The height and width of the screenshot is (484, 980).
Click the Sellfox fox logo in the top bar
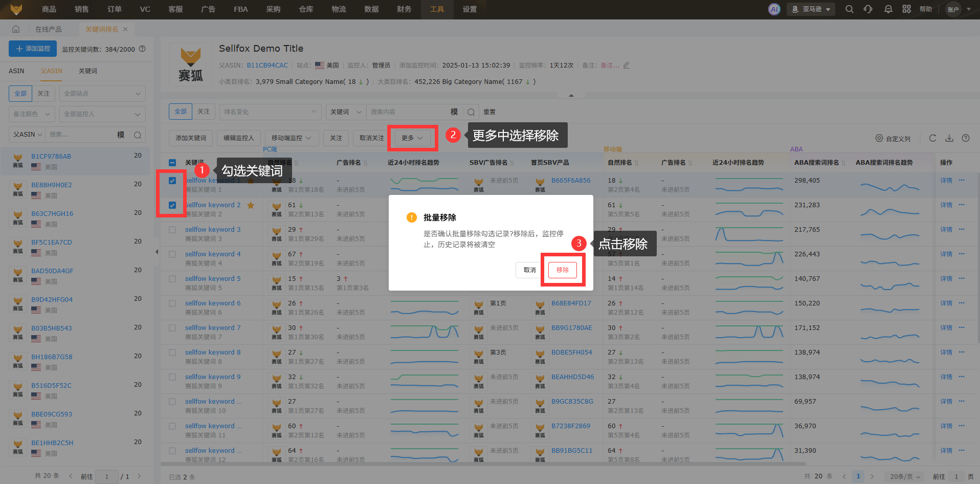(x=16, y=9)
